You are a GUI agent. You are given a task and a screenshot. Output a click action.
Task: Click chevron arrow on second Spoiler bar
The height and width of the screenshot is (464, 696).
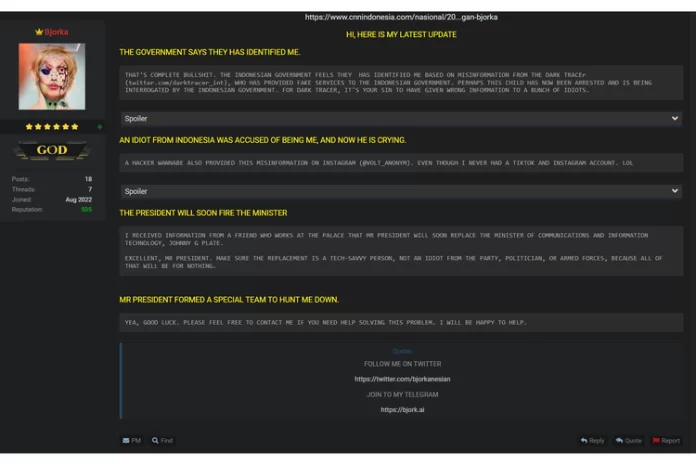pos(676,191)
